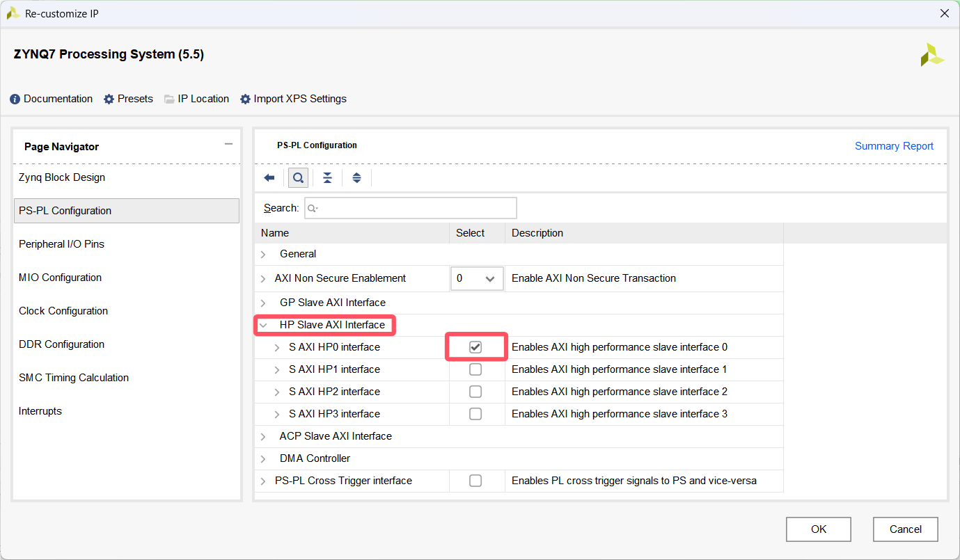Close the Re-customize IP dialog
The image size is (960, 560).
tap(944, 13)
